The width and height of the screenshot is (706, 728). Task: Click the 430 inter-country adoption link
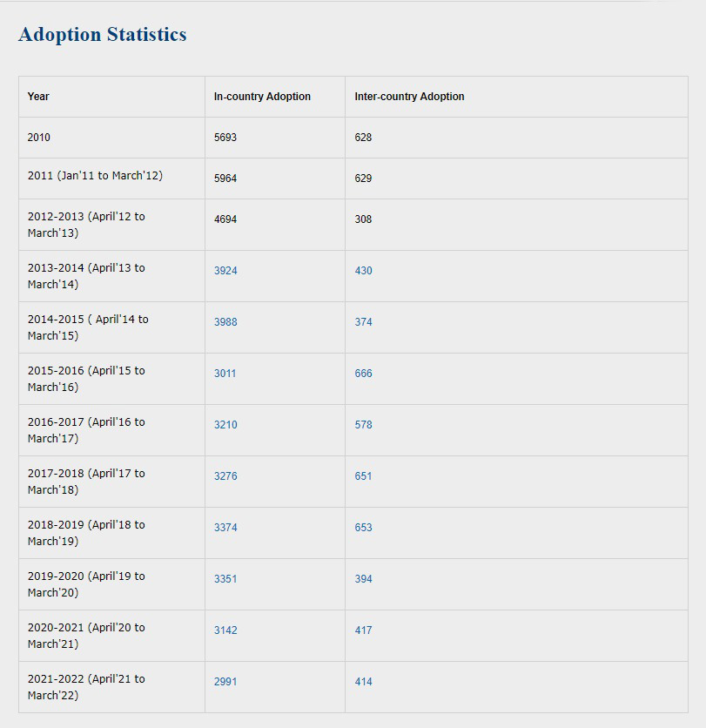point(363,271)
